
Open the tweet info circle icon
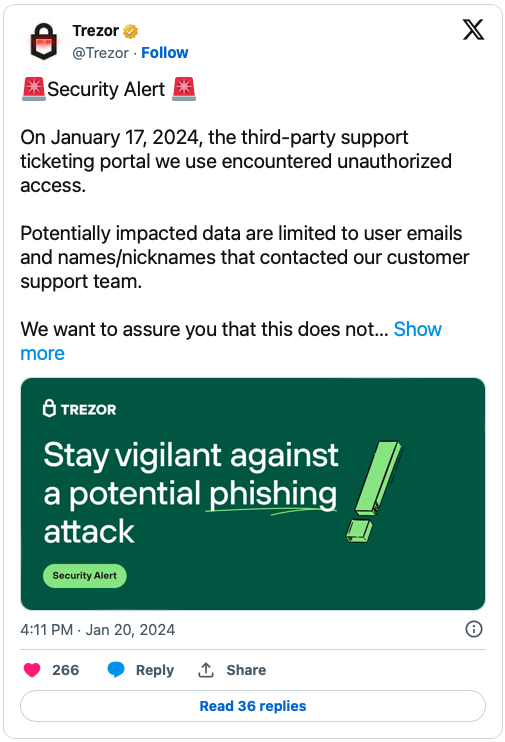pyautogui.click(x=474, y=629)
